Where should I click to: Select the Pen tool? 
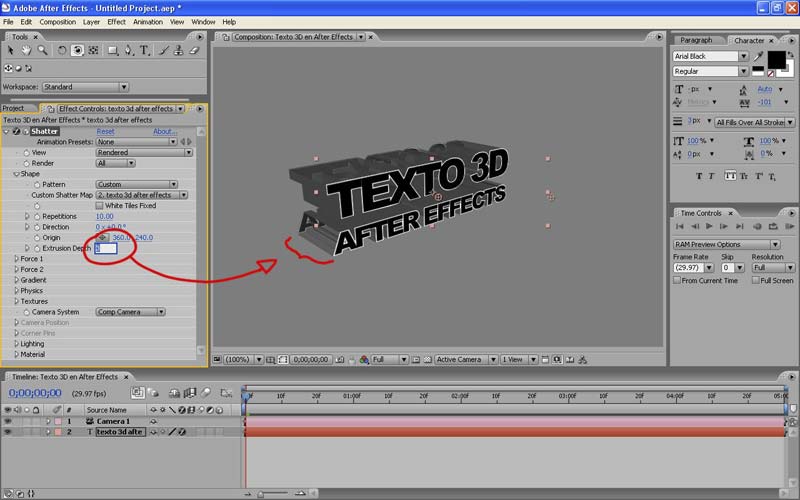[129, 50]
